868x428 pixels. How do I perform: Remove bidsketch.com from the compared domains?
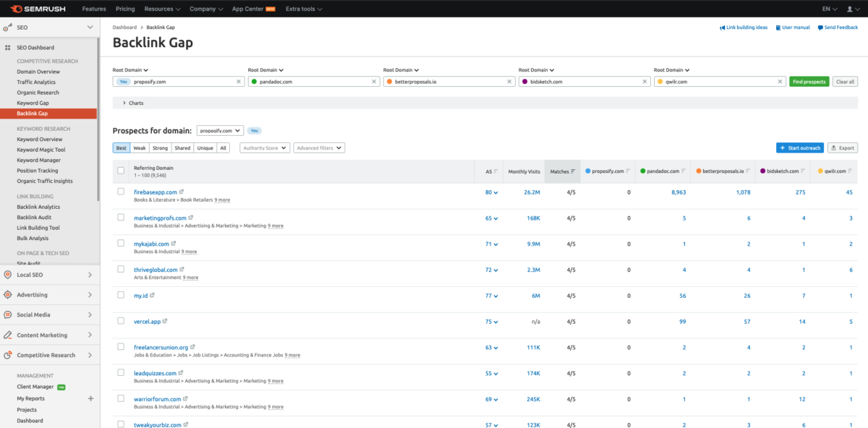pos(644,81)
